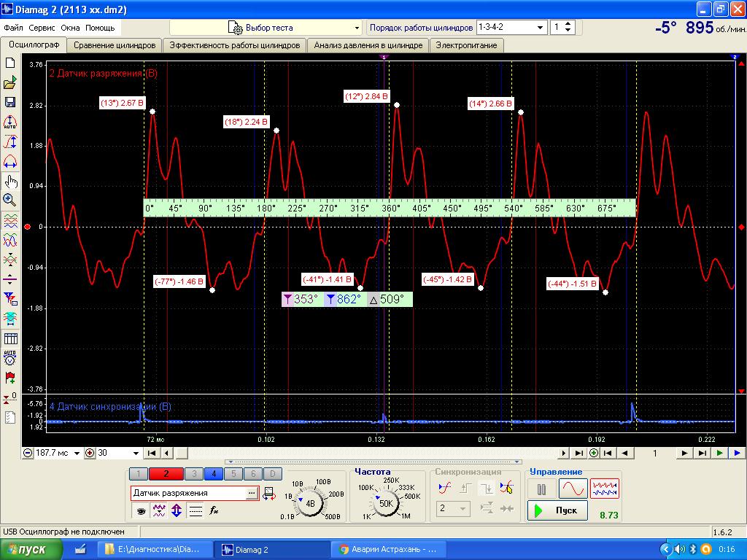Select the hand pan tool

point(10,181)
